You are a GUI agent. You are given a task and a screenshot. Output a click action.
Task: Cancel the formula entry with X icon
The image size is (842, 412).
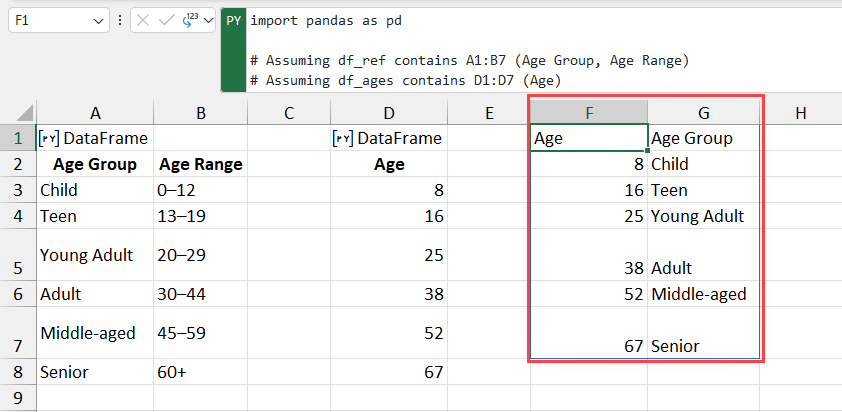[143, 21]
